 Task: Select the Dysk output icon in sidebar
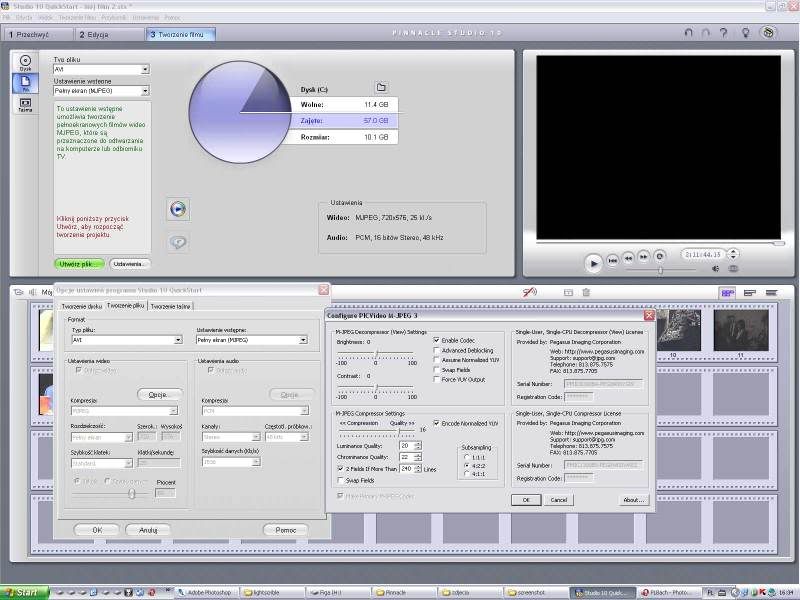click(25, 62)
